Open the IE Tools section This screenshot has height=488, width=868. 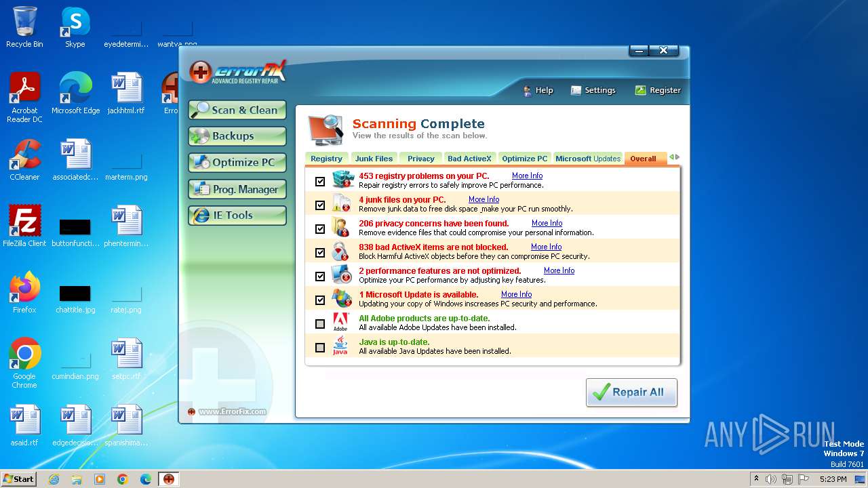click(237, 216)
